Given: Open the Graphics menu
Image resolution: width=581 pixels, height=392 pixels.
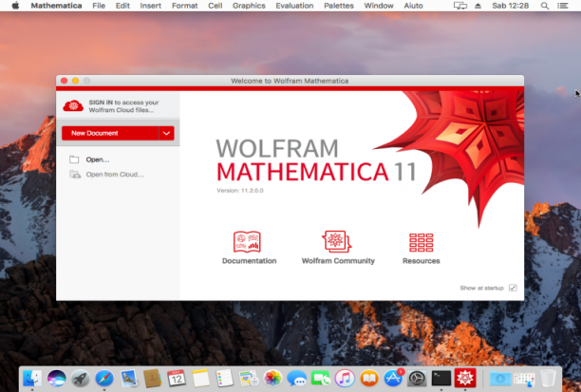Looking at the screenshot, I should [249, 6].
